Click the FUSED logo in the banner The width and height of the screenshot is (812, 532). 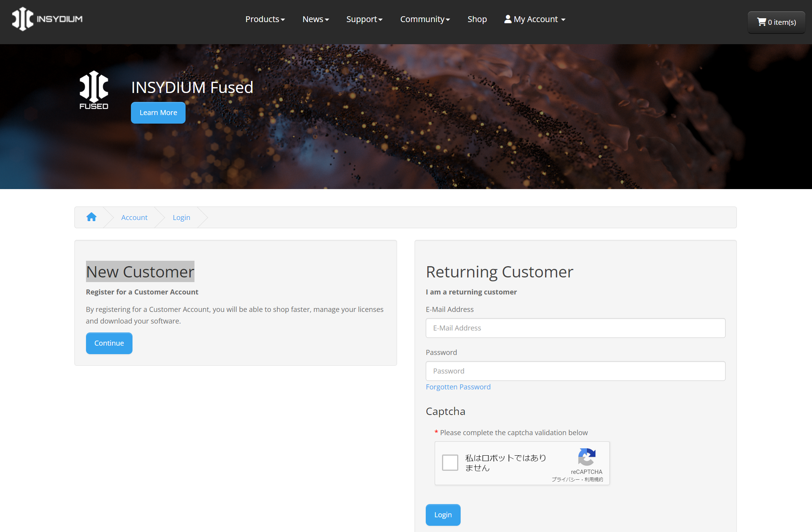click(x=94, y=90)
